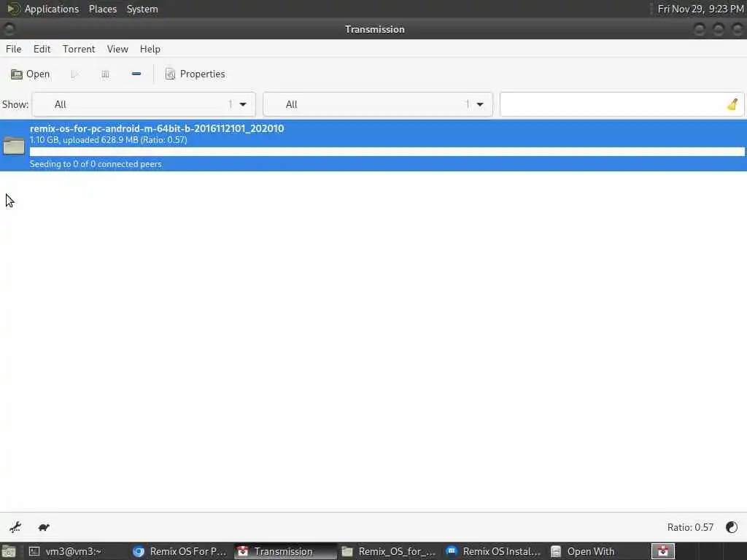Screen dimensions: 747x560
Task: Switch to Remix OS For P... browser window
Action: 180,551
